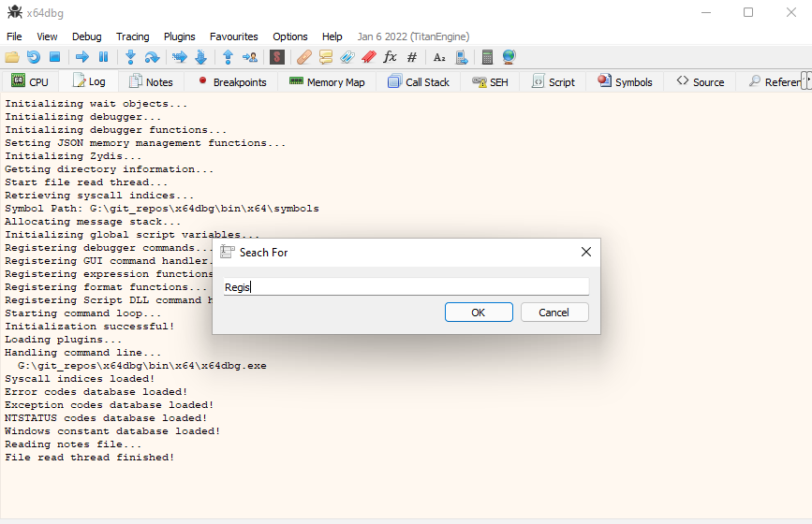The height and width of the screenshot is (524, 812).
Task: Click the Trace Into icon
Action: pyautogui.click(x=179, y=57)
